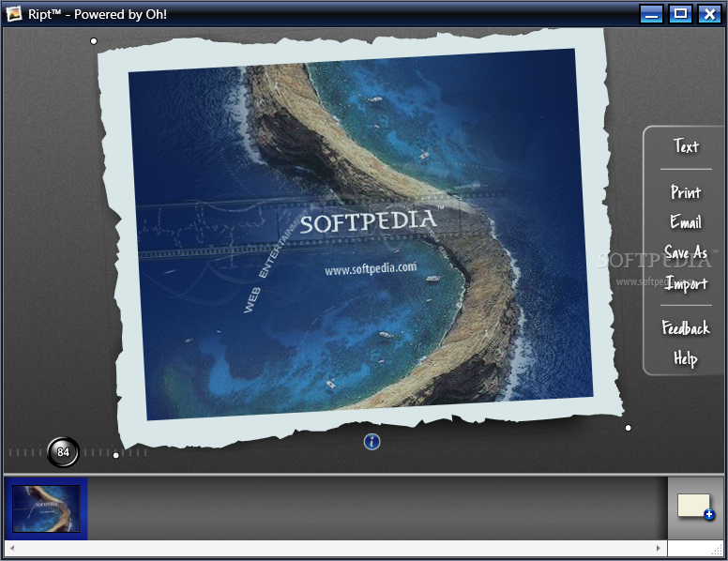Click the filmstrip scrollbar left arrow

coord(11,548)
